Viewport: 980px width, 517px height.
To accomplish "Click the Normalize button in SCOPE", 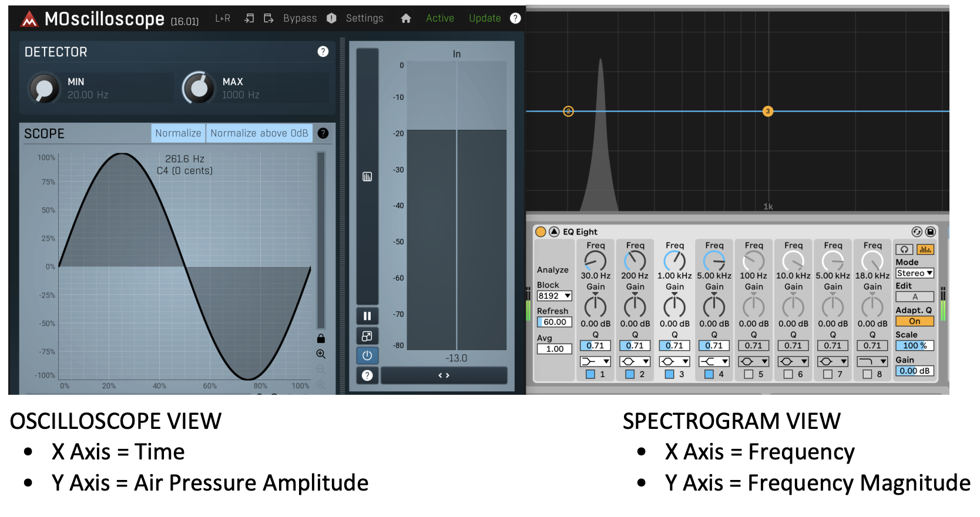I will click(178, 133).
